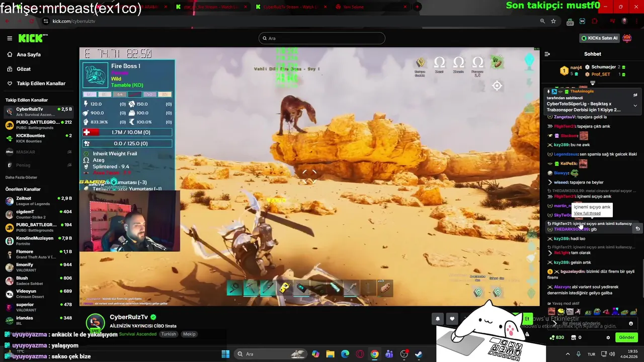The height and width of the screenshot is (362, 644).
Task: Click the microphone tray icon
Action: [x=579, y=354]
